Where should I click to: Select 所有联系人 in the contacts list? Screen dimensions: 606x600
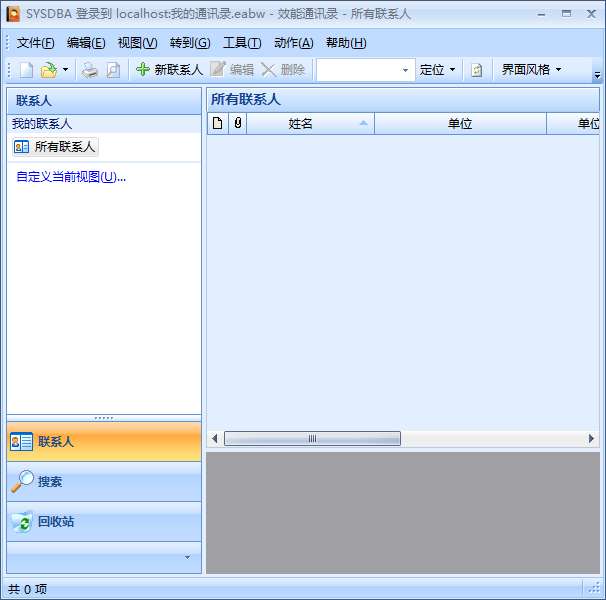pos(55,147)
